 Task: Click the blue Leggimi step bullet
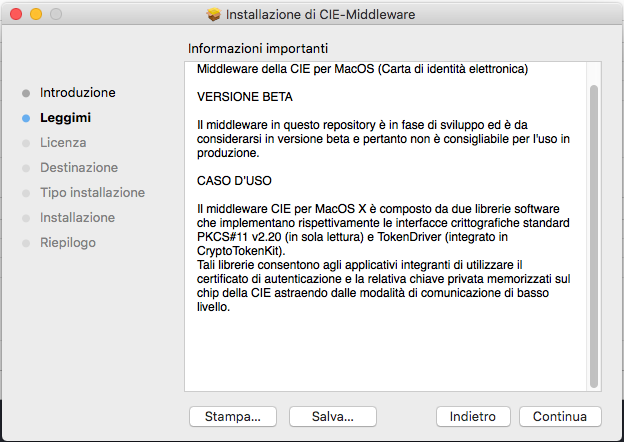(x=26, y=119)
